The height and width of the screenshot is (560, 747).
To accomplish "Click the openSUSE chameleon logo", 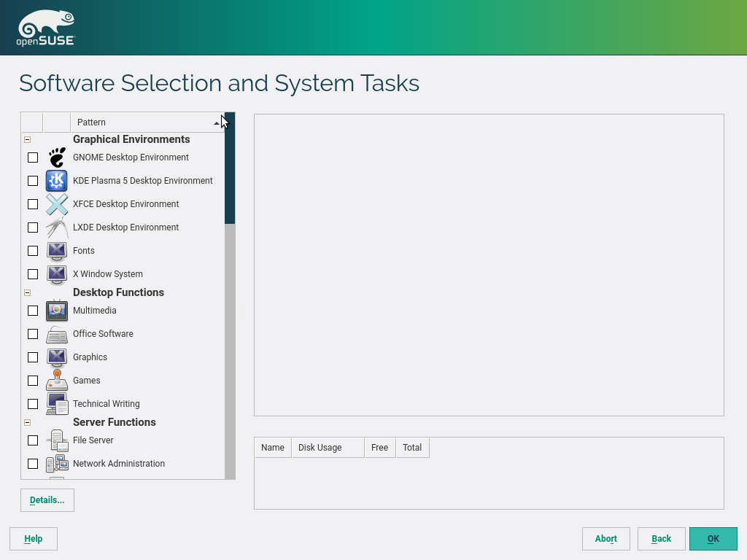I will 46,28.
